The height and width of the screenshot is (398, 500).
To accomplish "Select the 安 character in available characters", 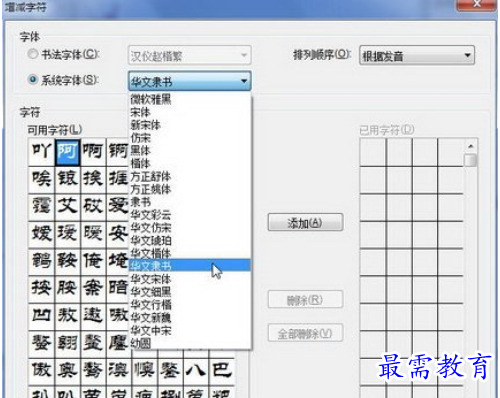I will 118,234.
